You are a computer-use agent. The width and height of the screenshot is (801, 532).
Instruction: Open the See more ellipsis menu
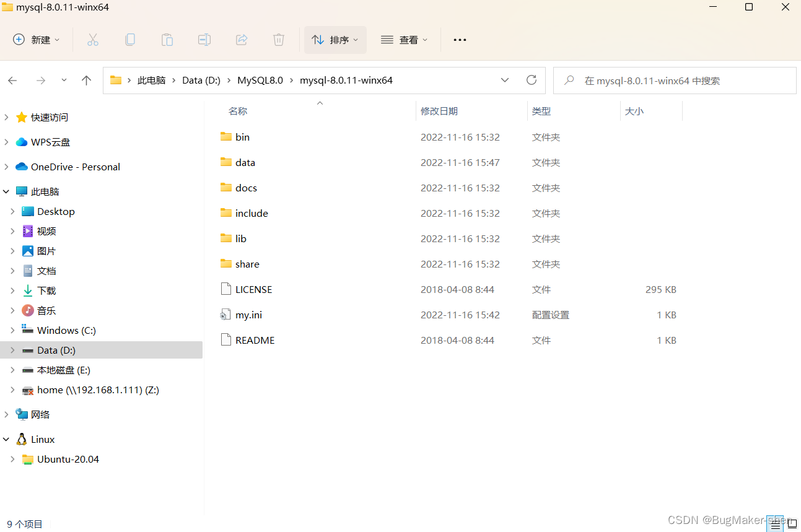460,40
